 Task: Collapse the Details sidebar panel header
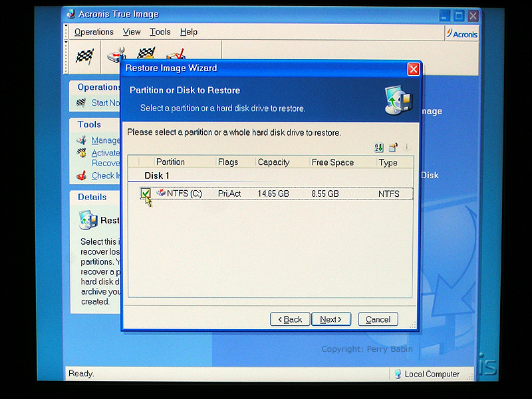click(95, 197)
